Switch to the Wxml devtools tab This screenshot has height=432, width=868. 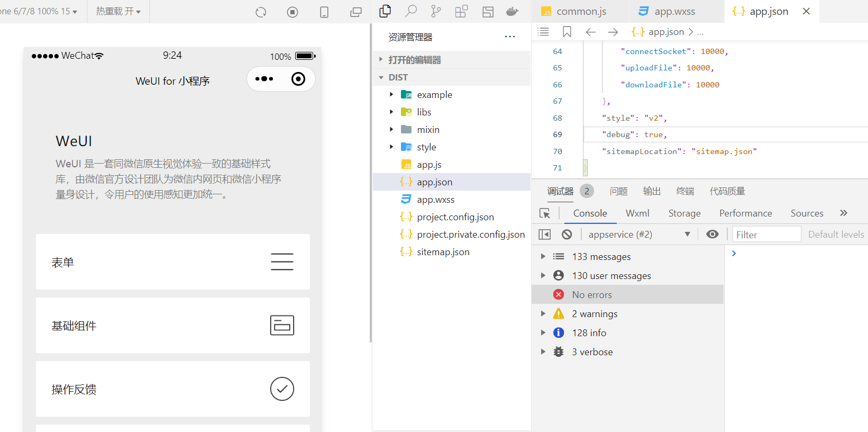tap(637, 213)
